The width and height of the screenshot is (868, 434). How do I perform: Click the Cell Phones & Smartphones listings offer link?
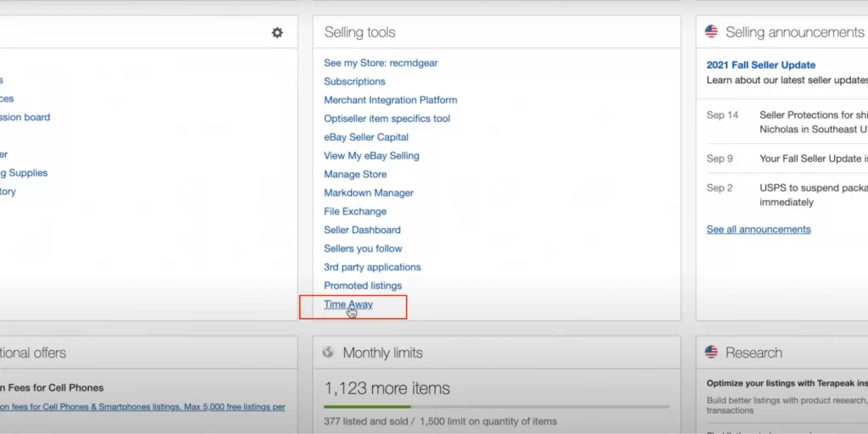click(142, 407)
